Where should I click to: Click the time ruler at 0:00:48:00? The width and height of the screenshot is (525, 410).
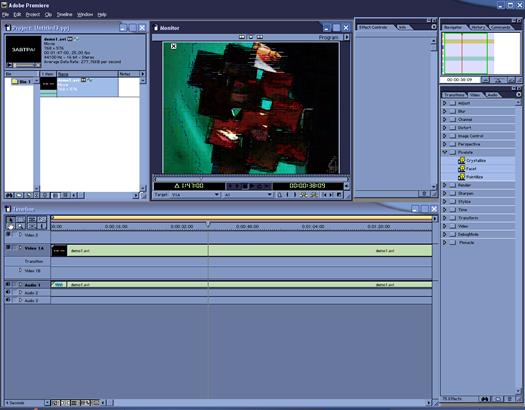pyautogui.click(x=247, y=227)
